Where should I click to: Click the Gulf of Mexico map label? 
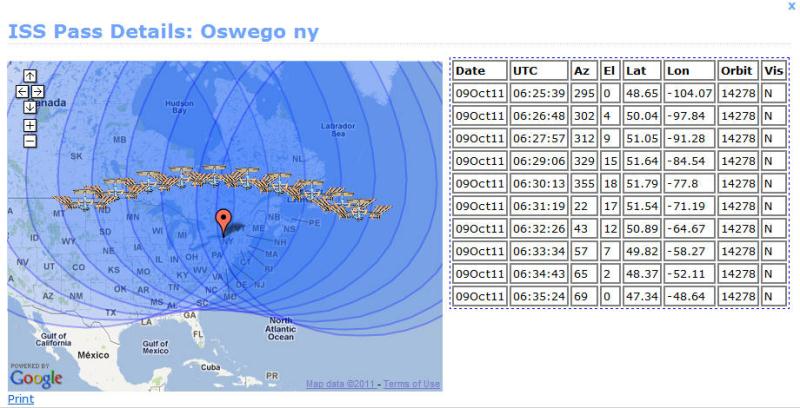click(x=156, y=347)
